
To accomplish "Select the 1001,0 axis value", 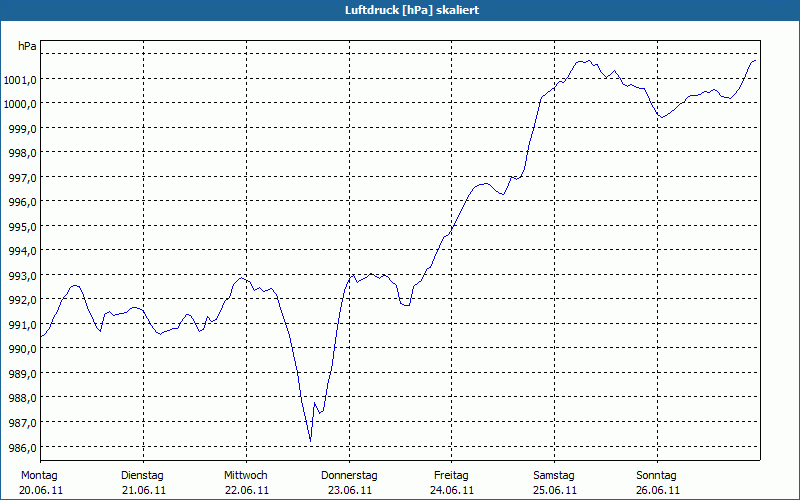I will (20, 80).
